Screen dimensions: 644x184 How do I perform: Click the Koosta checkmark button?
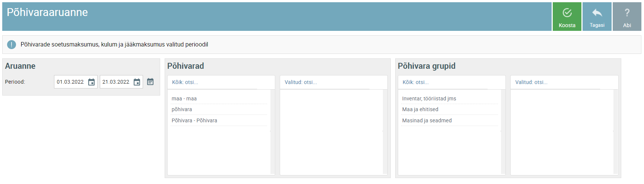[x=567, y=17]
